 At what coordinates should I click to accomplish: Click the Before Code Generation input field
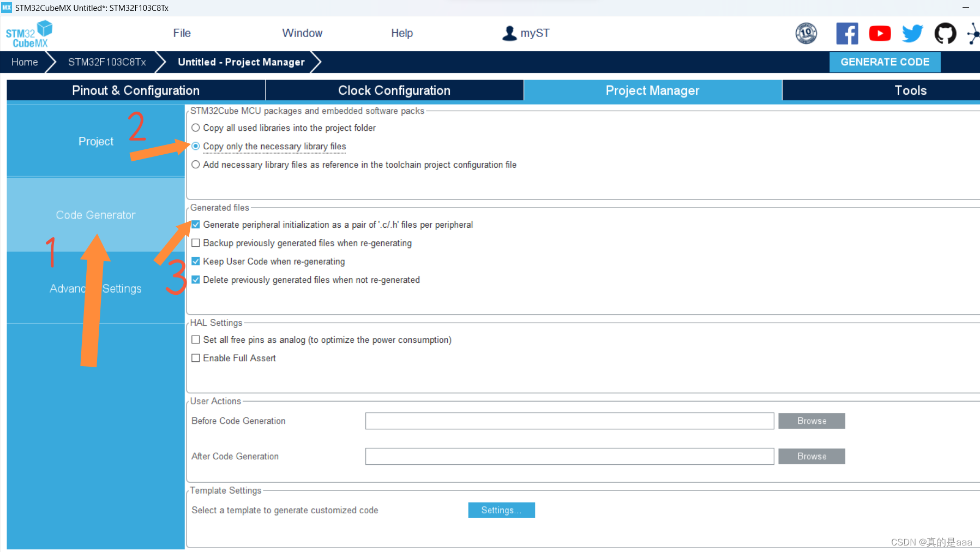click(x=569, y=421)
